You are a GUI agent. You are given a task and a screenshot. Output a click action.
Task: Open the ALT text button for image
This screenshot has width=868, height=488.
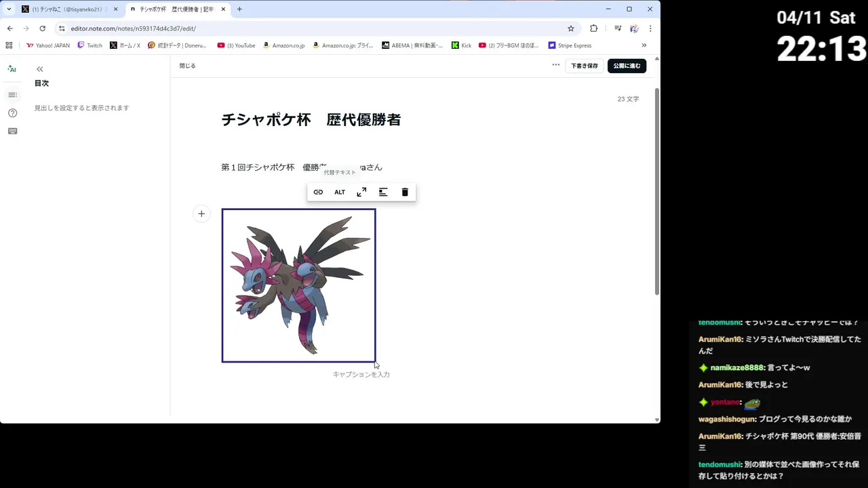tap(340, 192)
